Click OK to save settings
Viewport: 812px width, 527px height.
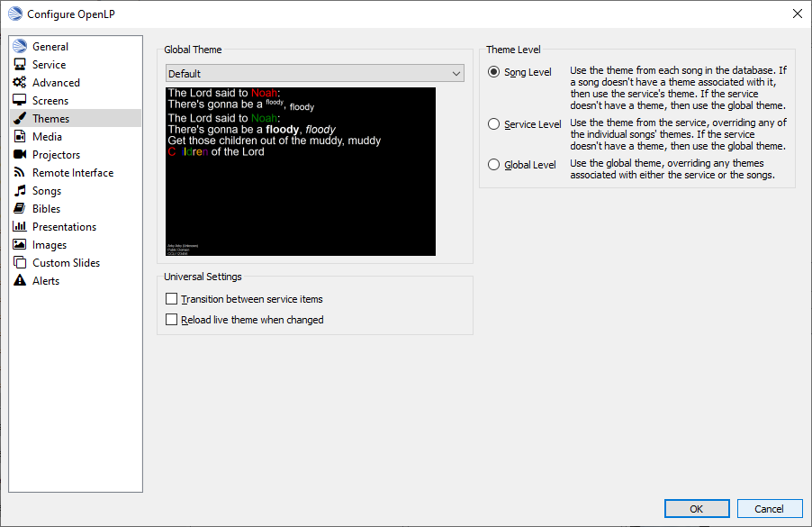coord(697,508)
